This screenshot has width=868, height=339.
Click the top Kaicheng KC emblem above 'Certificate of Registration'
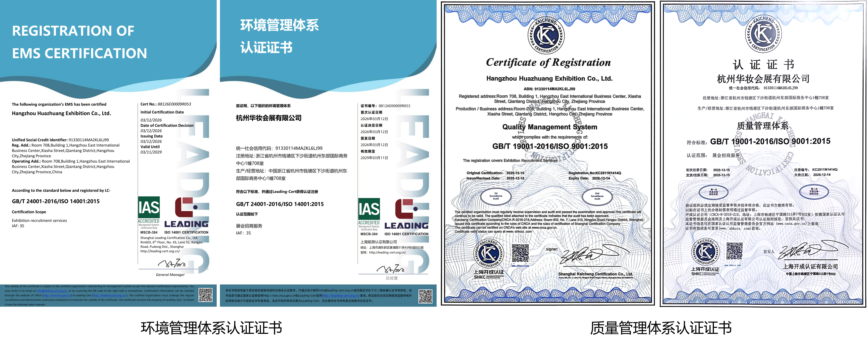pyautogui.click(x=546, y=35)
